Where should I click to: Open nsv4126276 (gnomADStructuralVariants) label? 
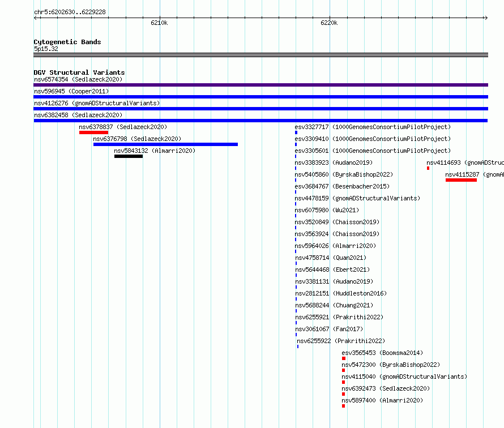coord(97,103)
